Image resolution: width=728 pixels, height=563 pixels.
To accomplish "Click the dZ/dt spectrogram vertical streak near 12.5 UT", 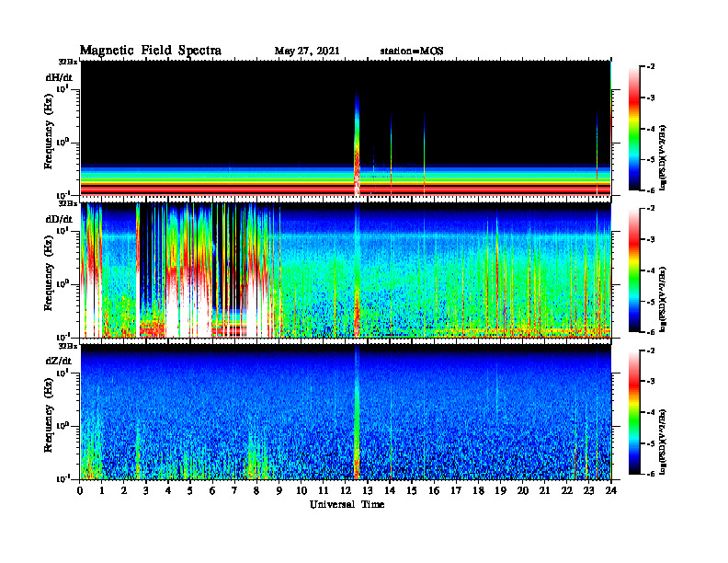I will 357,412.
